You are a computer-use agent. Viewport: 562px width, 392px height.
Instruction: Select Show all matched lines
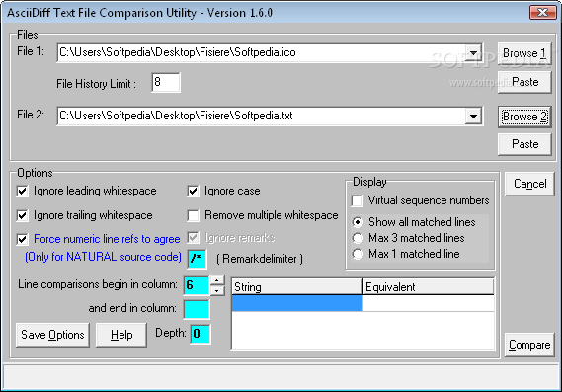(x=358, y=222)
